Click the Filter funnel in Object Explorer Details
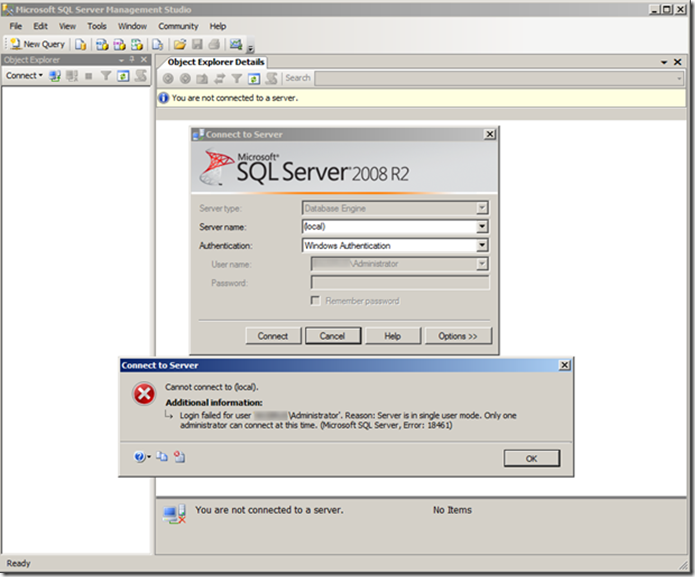Screen dimensions: 695x577 [237, 78]
